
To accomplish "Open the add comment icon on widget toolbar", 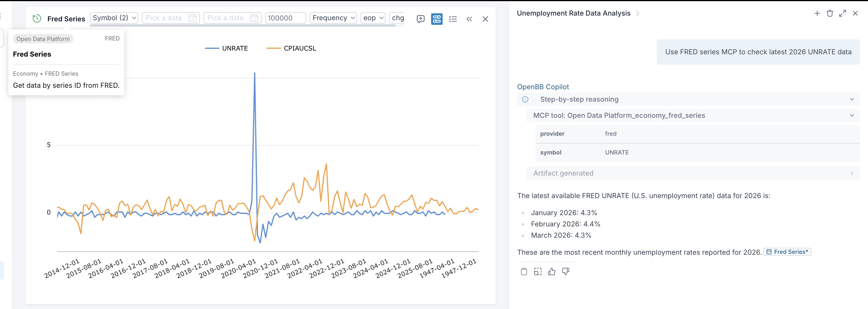I will coord(420,19).
